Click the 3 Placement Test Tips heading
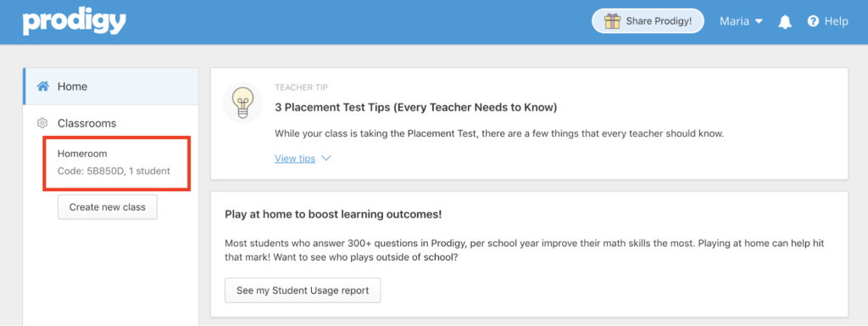Screen dimensions: 868x326 click(415, 108)
